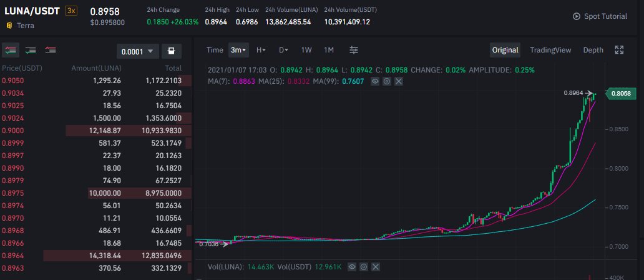Image resolution: width=644 pixels, height=280 pixels.
Task: Expand the D daily interval dropdown
Action: (283, 50)
